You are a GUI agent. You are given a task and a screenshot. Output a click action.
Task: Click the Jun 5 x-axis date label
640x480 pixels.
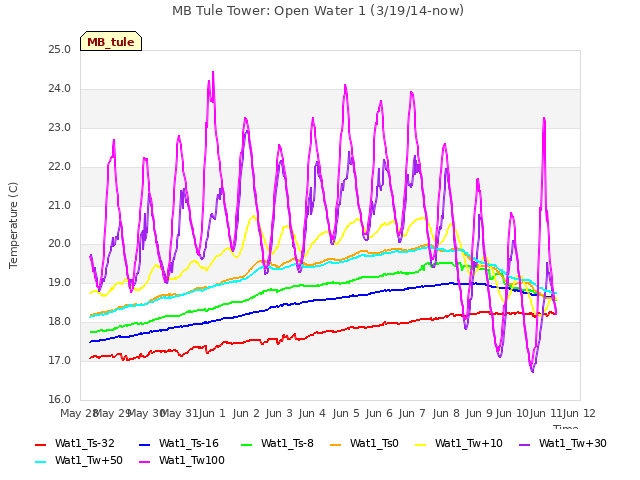point(346,413)
